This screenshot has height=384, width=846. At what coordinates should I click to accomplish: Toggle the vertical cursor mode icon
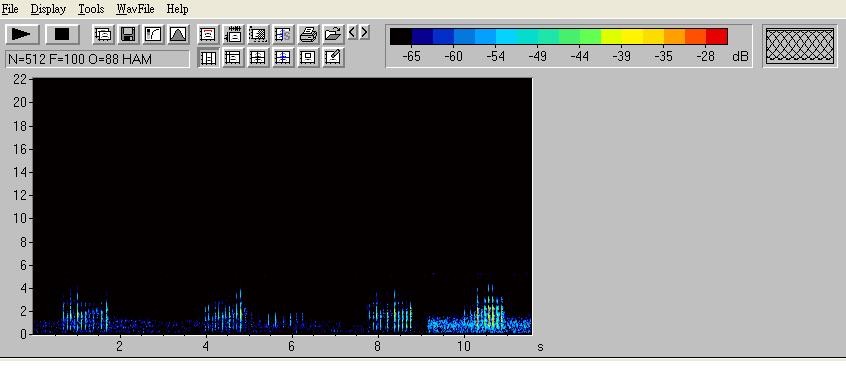tap(208, 57)
